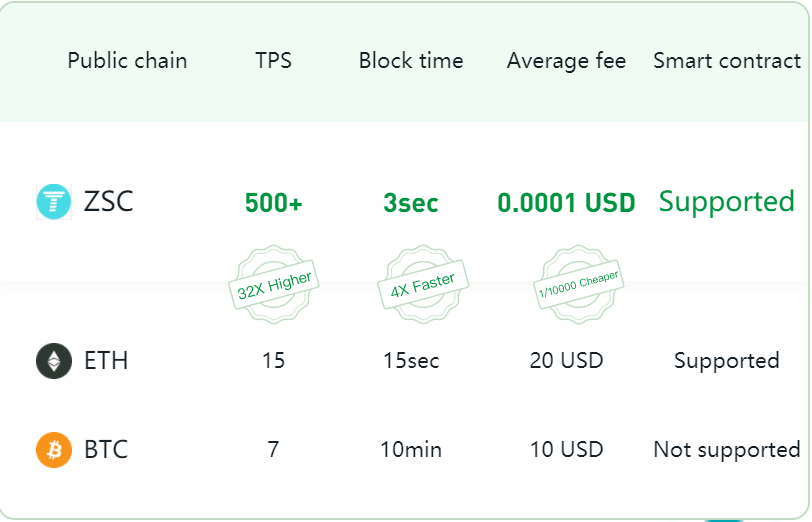Select the Public chain column header

tap(127, 61)
